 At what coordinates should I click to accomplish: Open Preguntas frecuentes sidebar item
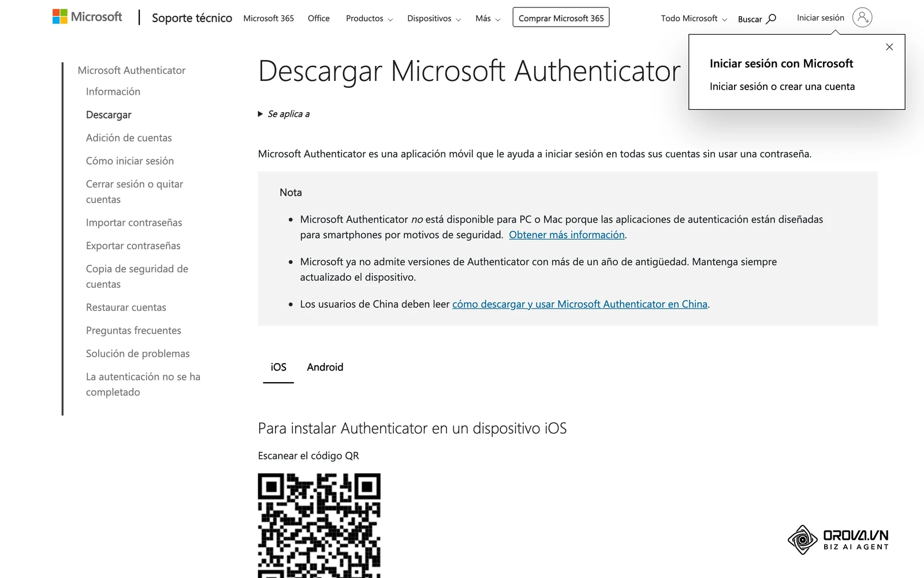133,331
